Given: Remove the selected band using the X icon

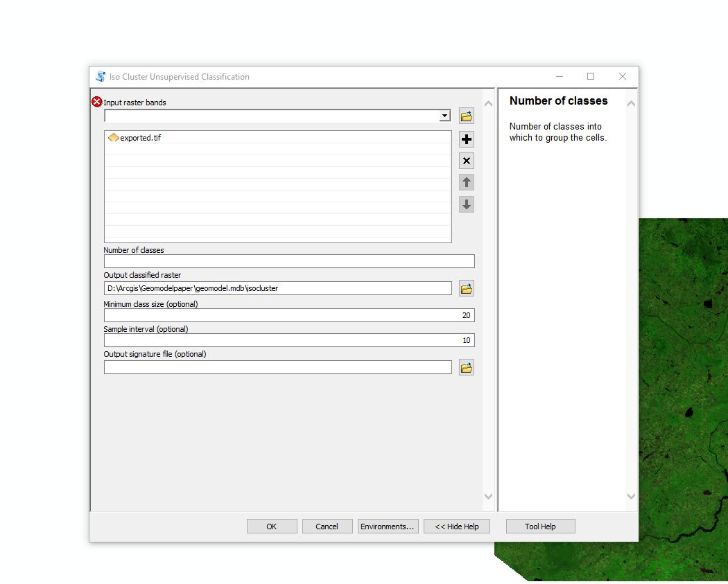Looking at the screenshot, I should [x=466, y=160].
